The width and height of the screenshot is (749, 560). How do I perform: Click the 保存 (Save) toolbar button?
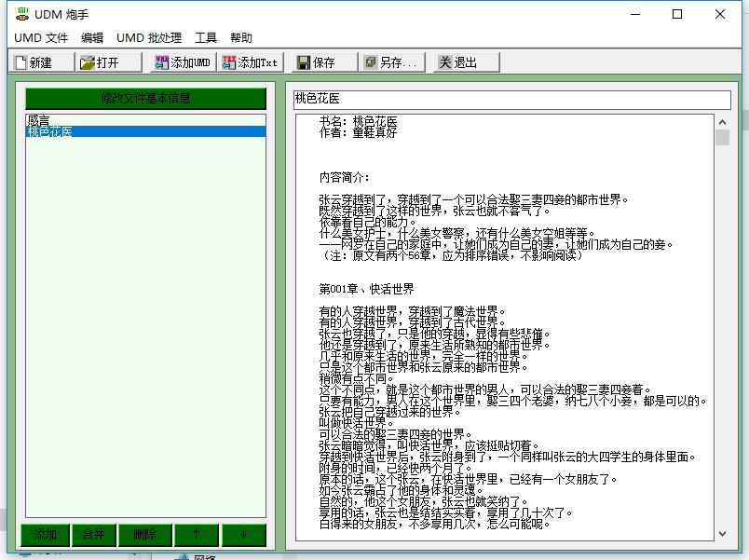pos(324,62)
